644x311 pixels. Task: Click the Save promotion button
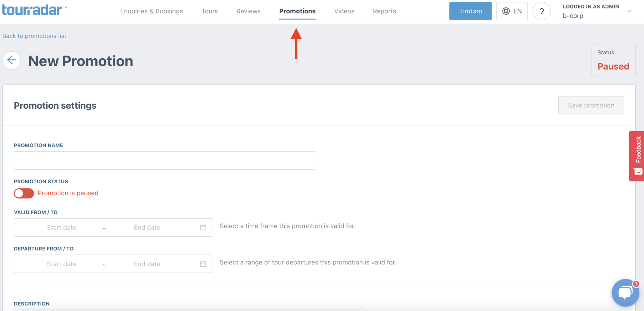591,105
